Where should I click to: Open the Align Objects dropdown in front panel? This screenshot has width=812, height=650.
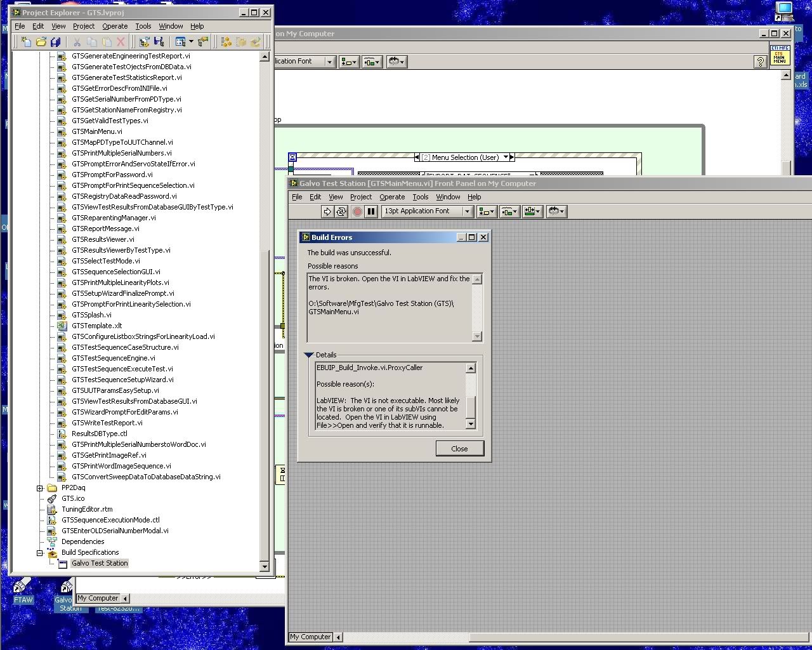point(487,211)
